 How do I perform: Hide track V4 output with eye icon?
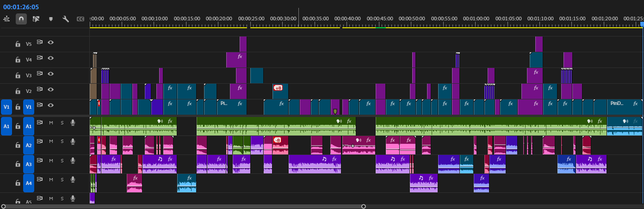[50, 58]
